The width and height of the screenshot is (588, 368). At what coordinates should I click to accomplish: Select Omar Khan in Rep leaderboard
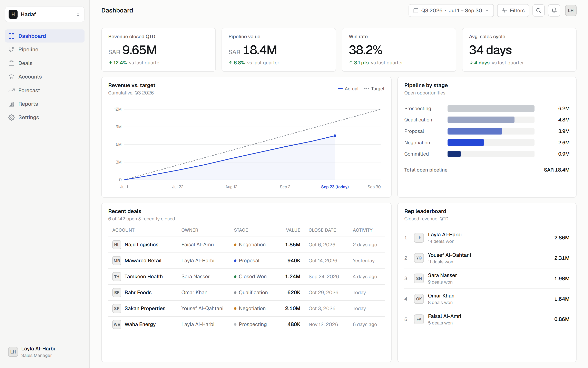pyautogui.click(x=487, y=299)
